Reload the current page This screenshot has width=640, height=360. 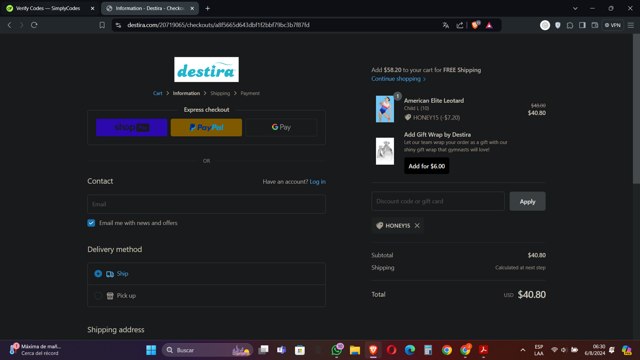(34, 25)
